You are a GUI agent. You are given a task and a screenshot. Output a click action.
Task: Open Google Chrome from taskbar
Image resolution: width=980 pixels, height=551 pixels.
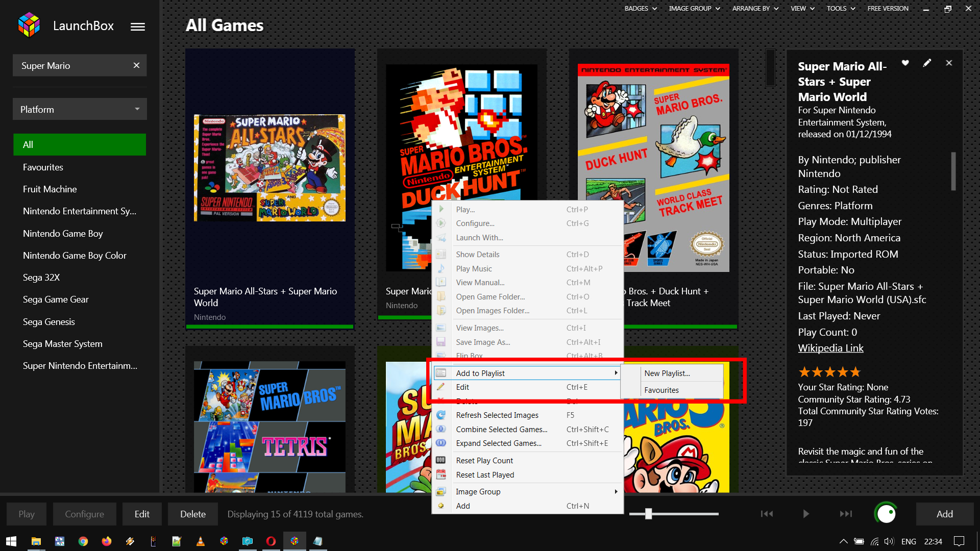[83, 541]
